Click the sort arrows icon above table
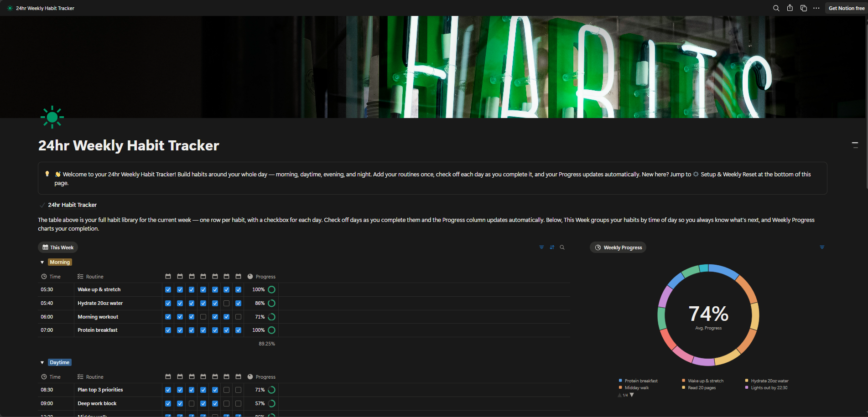Viewport: 868px width, 417px height. tap(552, 247)
